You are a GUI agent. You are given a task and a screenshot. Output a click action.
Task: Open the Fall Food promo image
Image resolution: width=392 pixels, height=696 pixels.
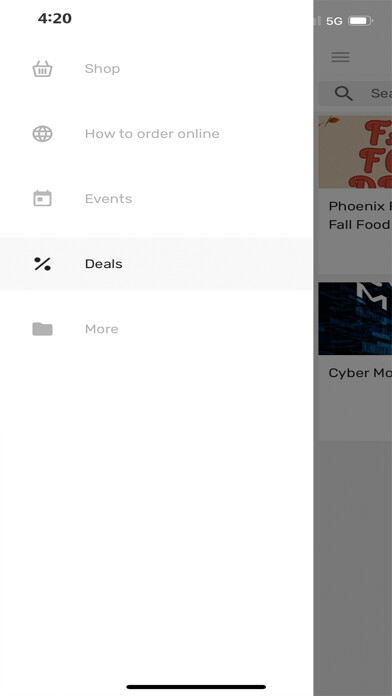[x=355, y=152]
